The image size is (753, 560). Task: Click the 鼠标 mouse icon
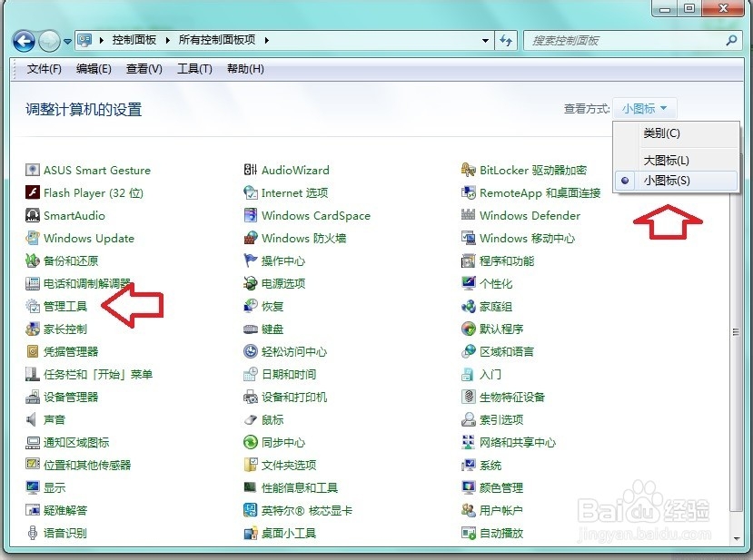tap(250, 419)
